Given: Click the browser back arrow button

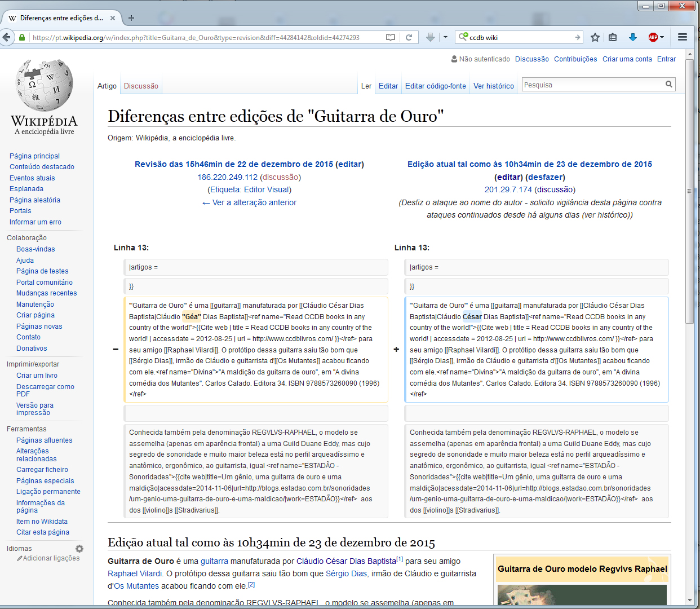Looking at the screenshot, I should click(7, 37).
